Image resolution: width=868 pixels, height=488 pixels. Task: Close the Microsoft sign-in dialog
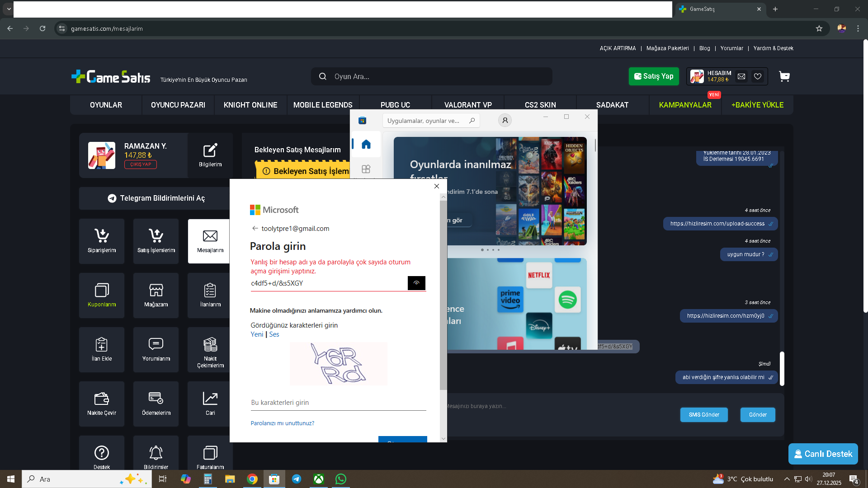tap(437, 186)
